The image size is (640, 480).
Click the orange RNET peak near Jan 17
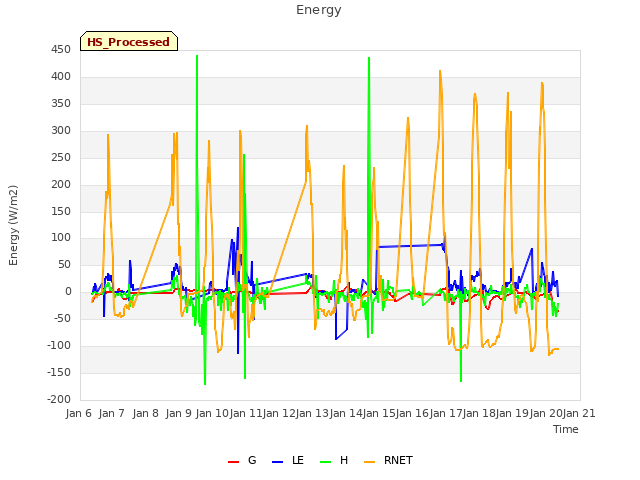point(440,71)
